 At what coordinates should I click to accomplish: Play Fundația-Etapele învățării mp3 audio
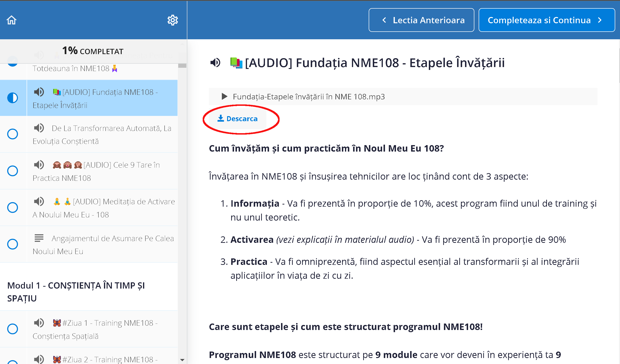coord(224,97)
